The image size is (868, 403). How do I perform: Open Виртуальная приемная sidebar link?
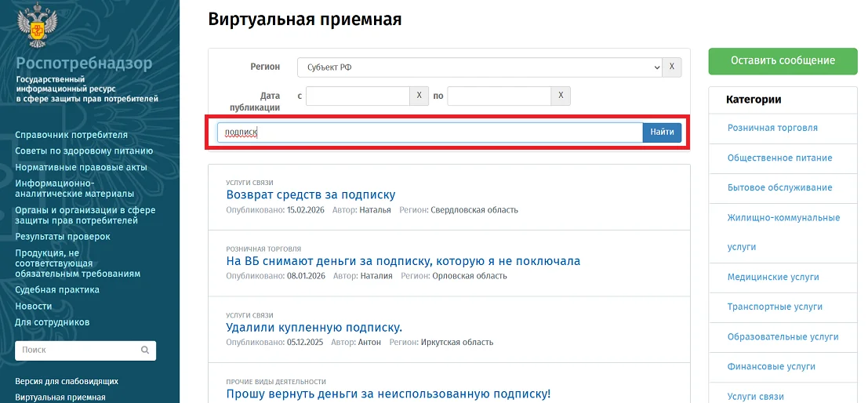[x=60, y=398]
